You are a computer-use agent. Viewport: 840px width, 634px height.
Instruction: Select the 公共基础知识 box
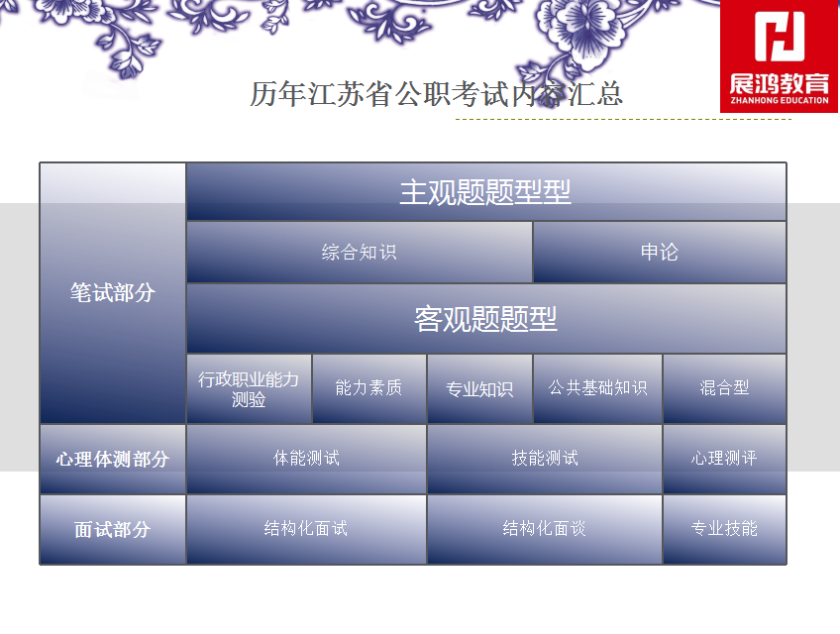tap(597, 388)
